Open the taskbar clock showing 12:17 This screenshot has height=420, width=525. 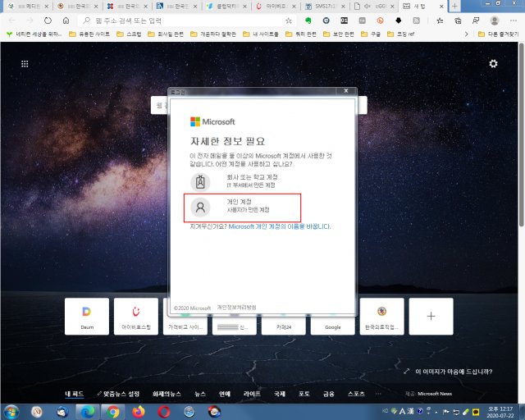(500, 412)
